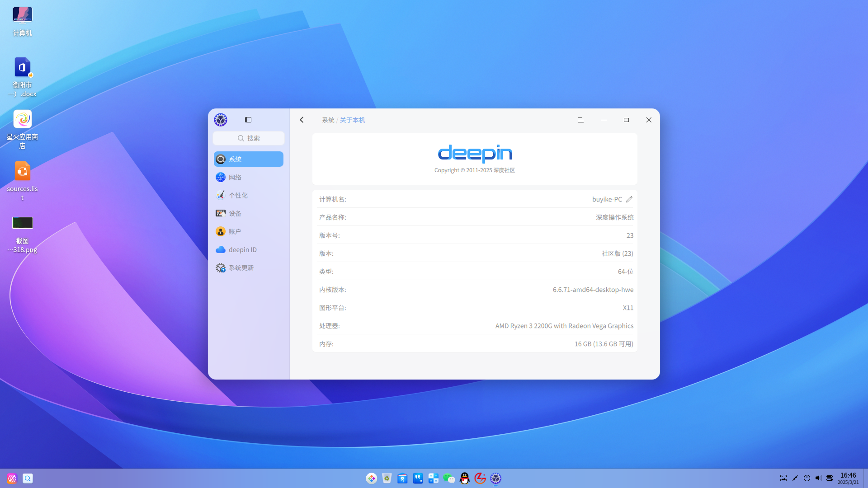Click 关于本机 breadcrumb label

(x=353, y=120)
